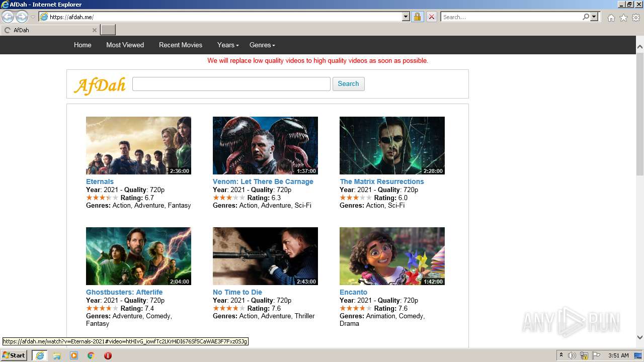The image size is (644, 362).
Task: Click the No Time to Die star rating
Action: [x=229, y=308]
